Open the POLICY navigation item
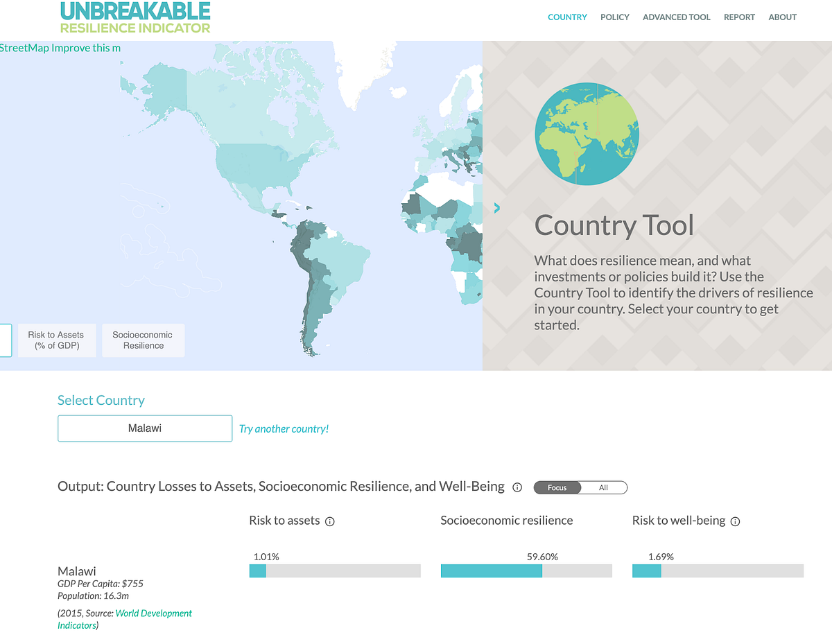Screen dimensions: 832x644 pos(615,17)
